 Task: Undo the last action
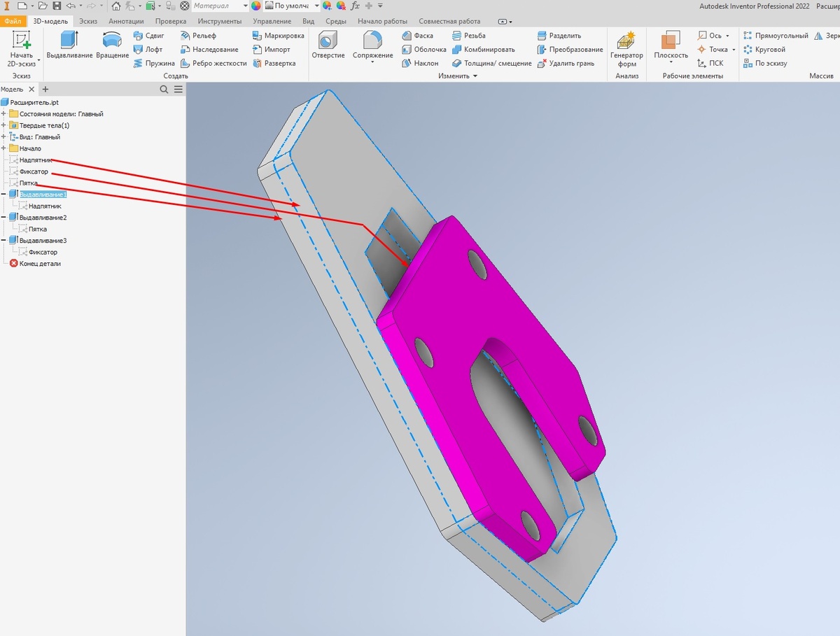click(70, 6)
